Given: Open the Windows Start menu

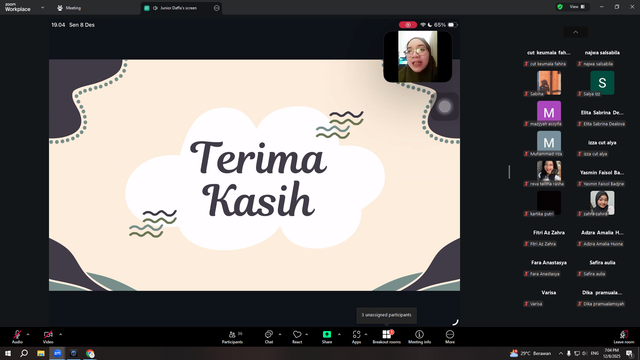Looking at the screenshot, I should pos(8,353).
